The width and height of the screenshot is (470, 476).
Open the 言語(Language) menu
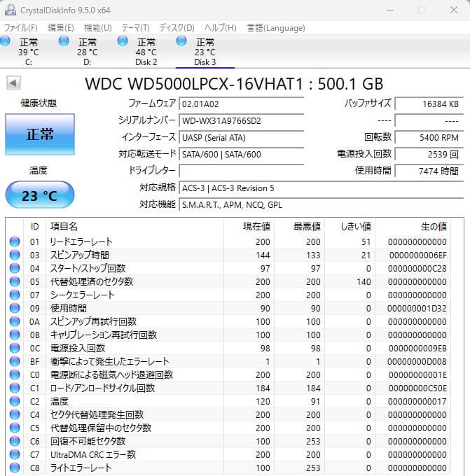(x=275, y=28)
